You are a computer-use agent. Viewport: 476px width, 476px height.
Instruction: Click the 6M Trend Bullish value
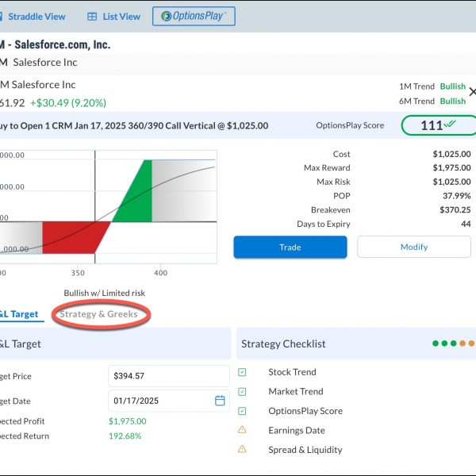pos(453,101)
